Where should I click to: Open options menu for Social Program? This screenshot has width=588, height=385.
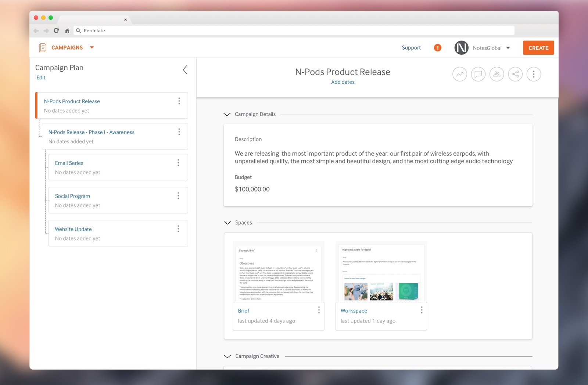click(179, 196)
